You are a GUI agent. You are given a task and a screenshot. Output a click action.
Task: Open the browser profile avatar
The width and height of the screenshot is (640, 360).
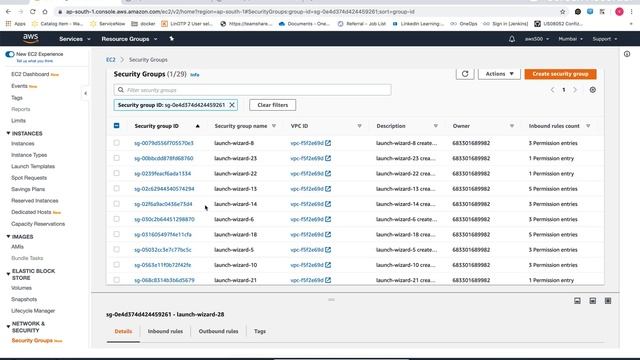coord(619,12)
